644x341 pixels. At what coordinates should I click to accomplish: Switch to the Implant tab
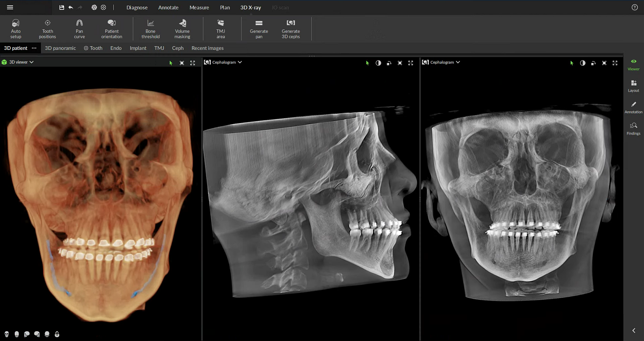point(138,48)
